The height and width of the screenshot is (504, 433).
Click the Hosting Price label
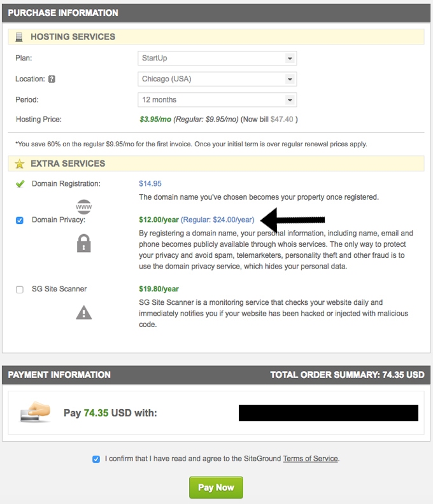click(39, 119)
